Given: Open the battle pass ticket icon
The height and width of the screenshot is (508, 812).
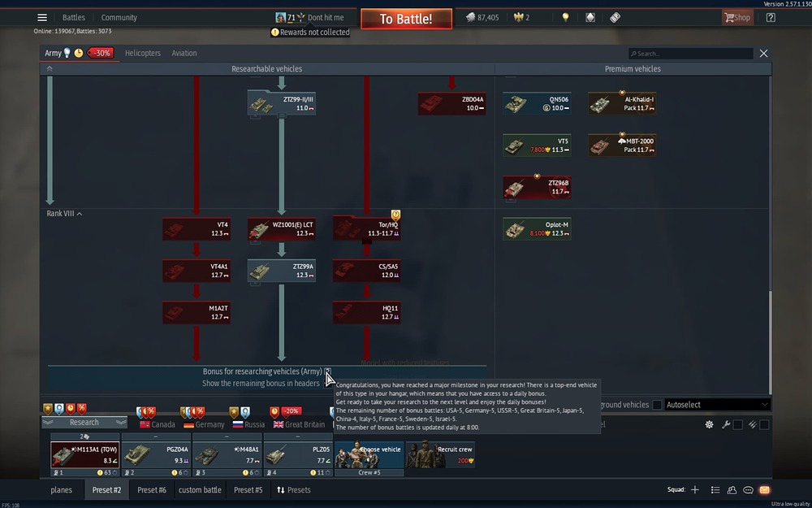Looking at the screenshot, I should (615, 18).
